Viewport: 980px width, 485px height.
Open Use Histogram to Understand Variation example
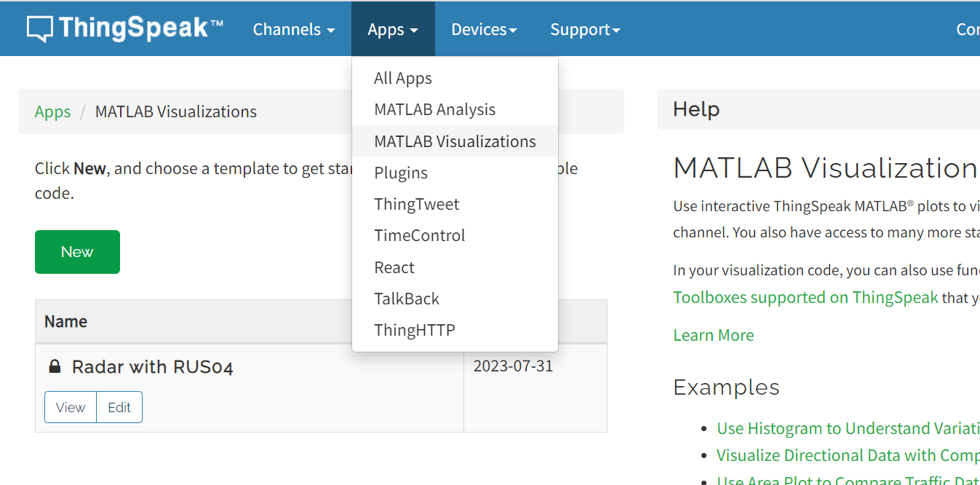(848, 428)
